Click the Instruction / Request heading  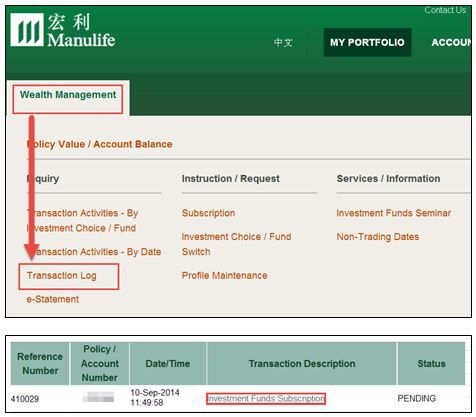click(x=231, y=179)
